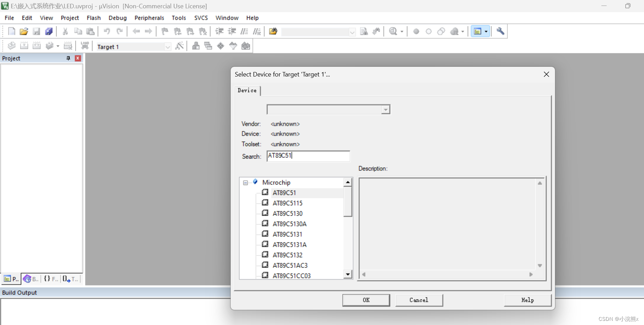Open the Window layout dropdown arrow
The height and width of the screenshot is (325, 644).
[486, 31]
